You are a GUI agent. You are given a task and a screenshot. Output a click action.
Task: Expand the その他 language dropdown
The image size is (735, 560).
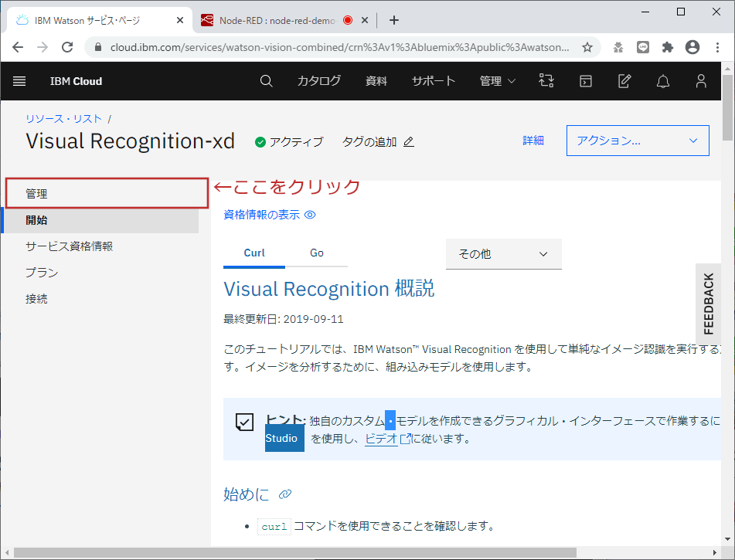point(503,253)
